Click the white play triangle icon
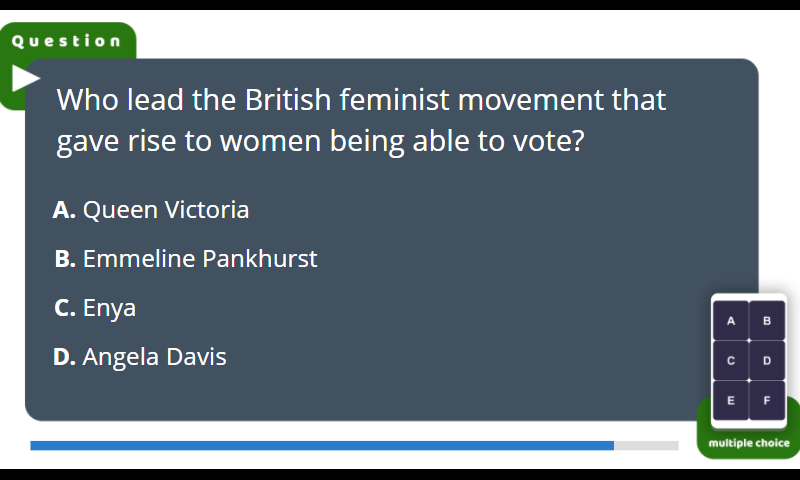The width and height of the screenshot is (800, 480). pyautogui.click(x=26, y=78)
